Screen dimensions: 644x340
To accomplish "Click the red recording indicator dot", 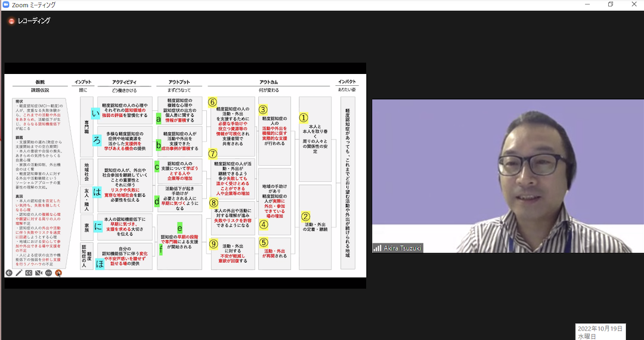I will 11,21.
